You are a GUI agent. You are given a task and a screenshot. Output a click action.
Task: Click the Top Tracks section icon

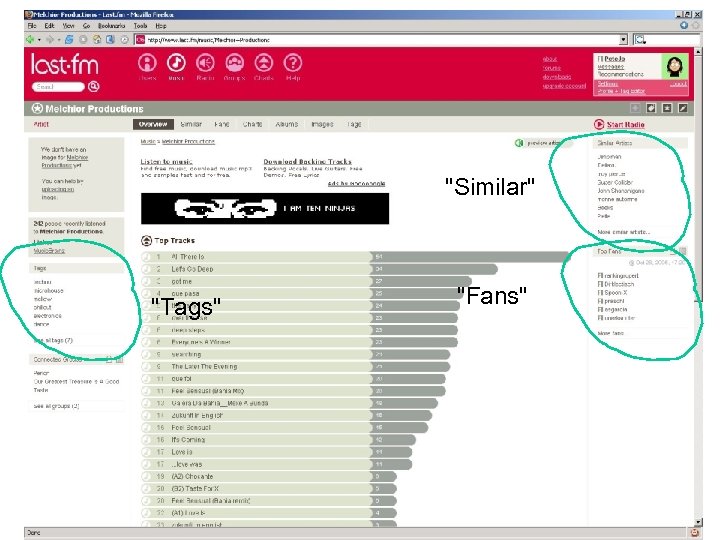[x=146, y=240]
